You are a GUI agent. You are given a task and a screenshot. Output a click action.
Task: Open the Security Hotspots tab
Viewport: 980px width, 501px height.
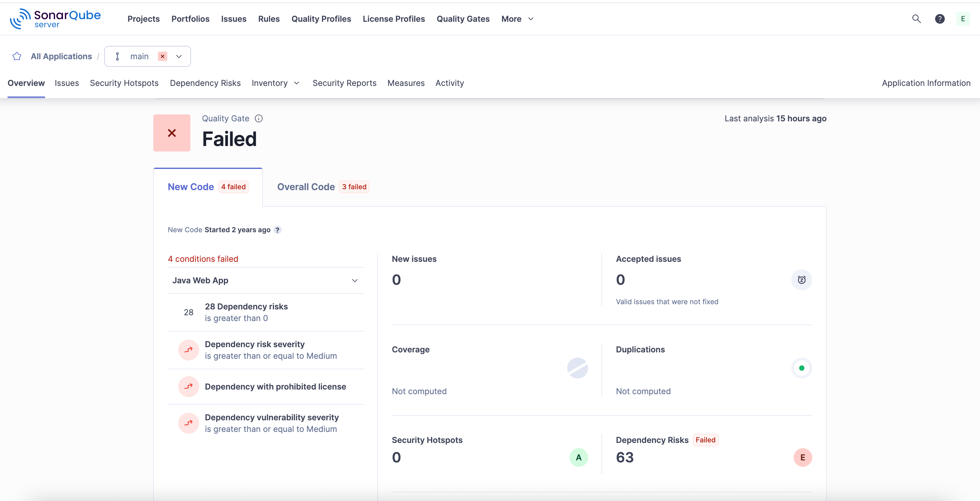click(x=124, y=83)
